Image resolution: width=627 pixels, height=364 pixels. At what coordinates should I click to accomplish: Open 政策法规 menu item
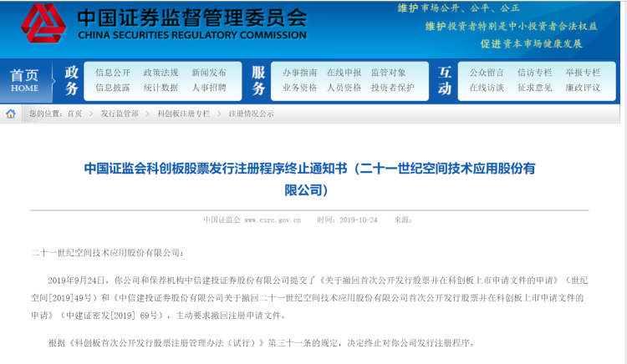click(161, 73)
